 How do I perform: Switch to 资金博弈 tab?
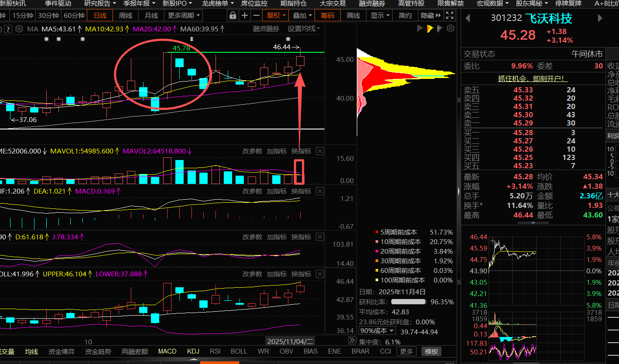point(62,351)
